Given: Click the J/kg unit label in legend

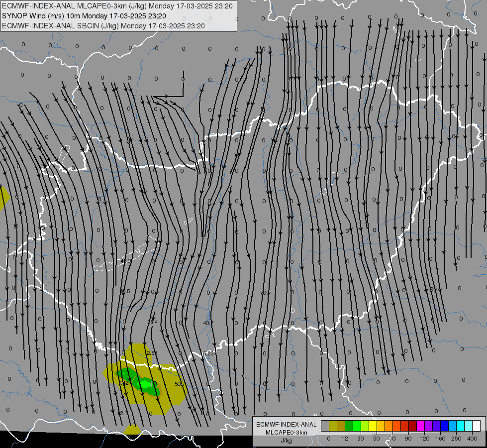Looking at the screenshot, I should (x=286, y=441).
